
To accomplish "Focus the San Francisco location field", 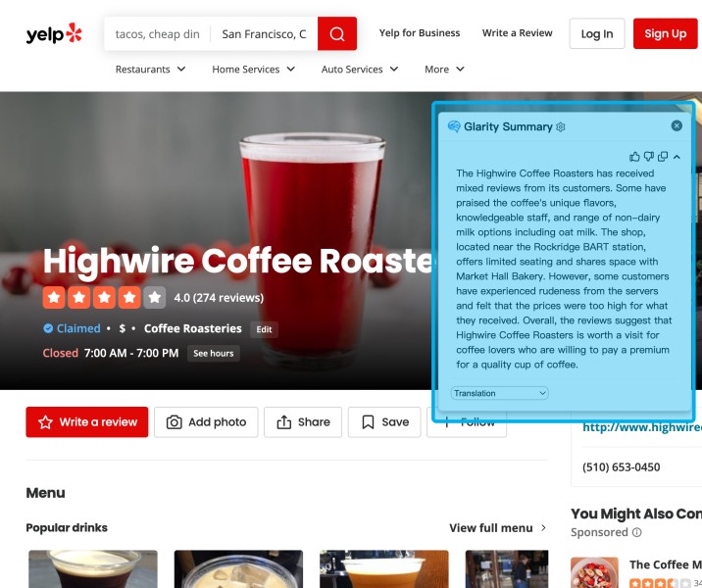I will point(264,34).
